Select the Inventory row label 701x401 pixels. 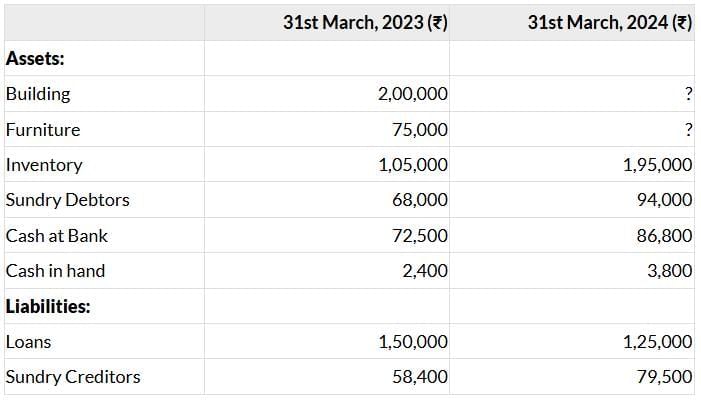[44, 165]
